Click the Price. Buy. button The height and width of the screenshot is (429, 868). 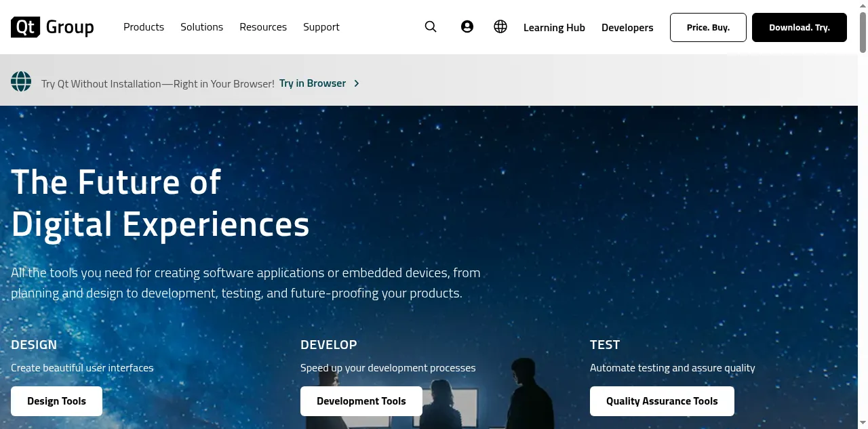click(x=708, y=28)
